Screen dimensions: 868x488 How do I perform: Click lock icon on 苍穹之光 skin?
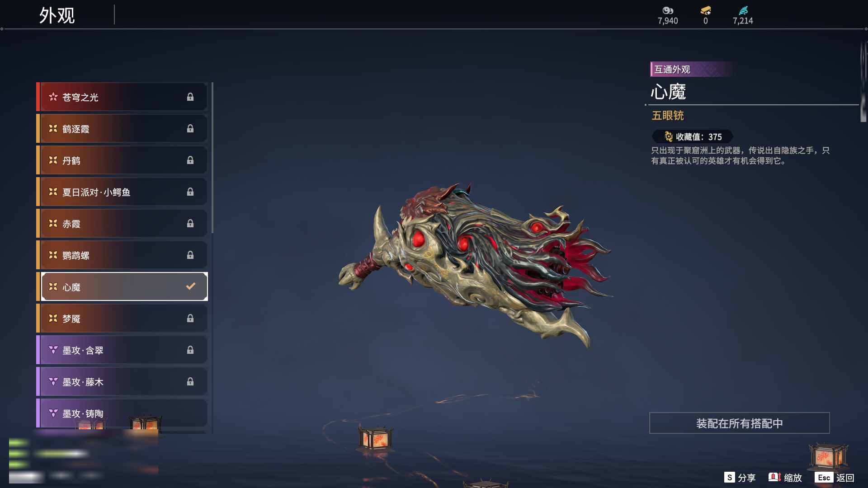coord(190,97)
